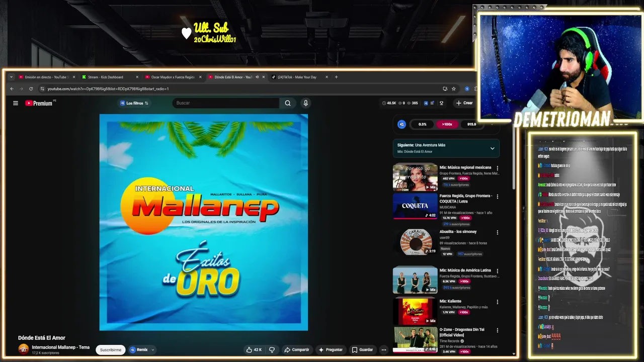Click the Preguntar button
The height and width of the screenshot is (362, 644).
click(331, 349)
